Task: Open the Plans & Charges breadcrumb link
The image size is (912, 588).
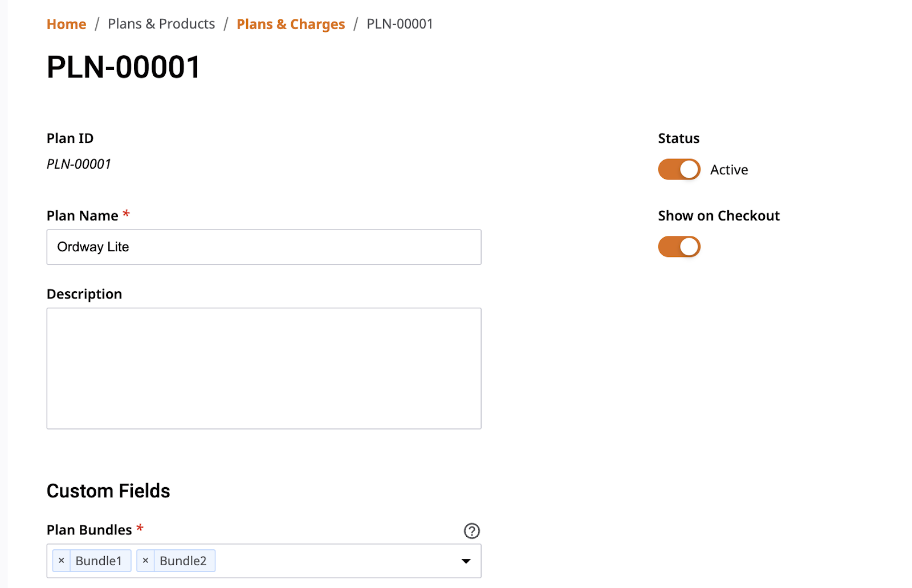Action: [291, 24]
